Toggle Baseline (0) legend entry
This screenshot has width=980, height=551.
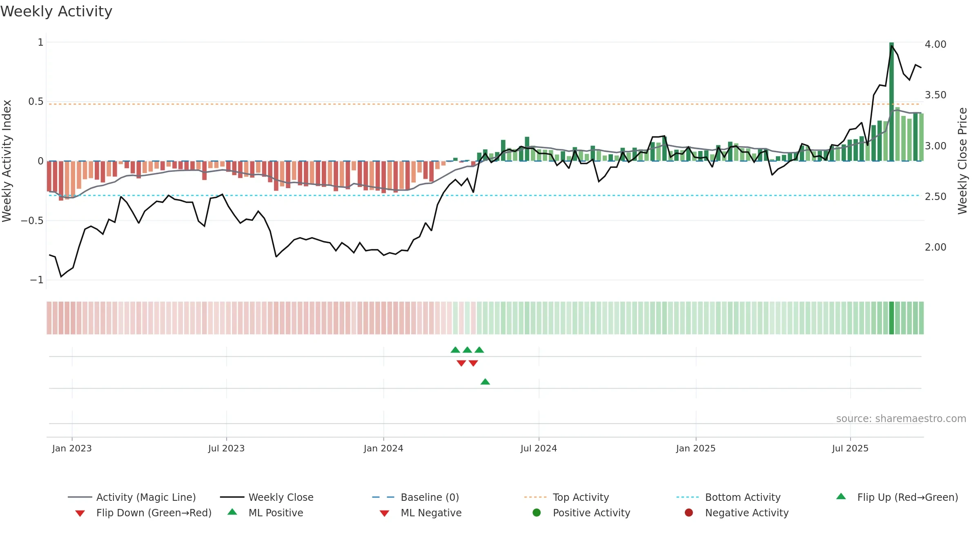pos(416,497)
